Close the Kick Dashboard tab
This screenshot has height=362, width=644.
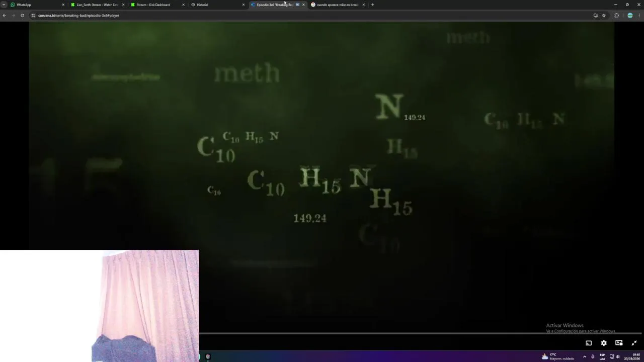(183, 5)
